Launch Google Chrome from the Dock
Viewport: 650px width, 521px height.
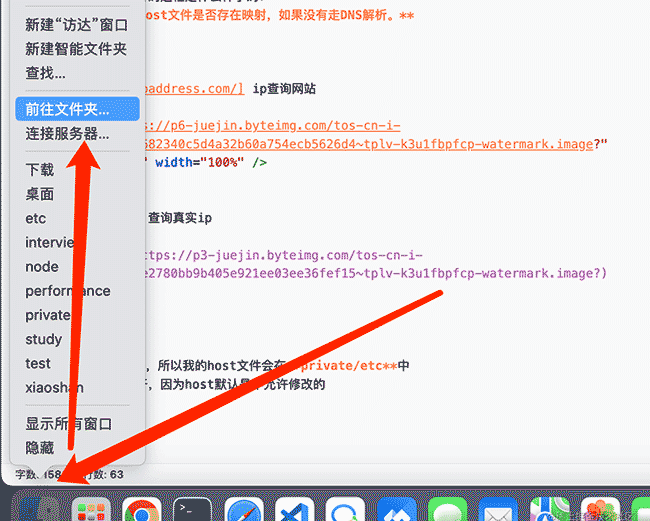(x=142, y=509)
